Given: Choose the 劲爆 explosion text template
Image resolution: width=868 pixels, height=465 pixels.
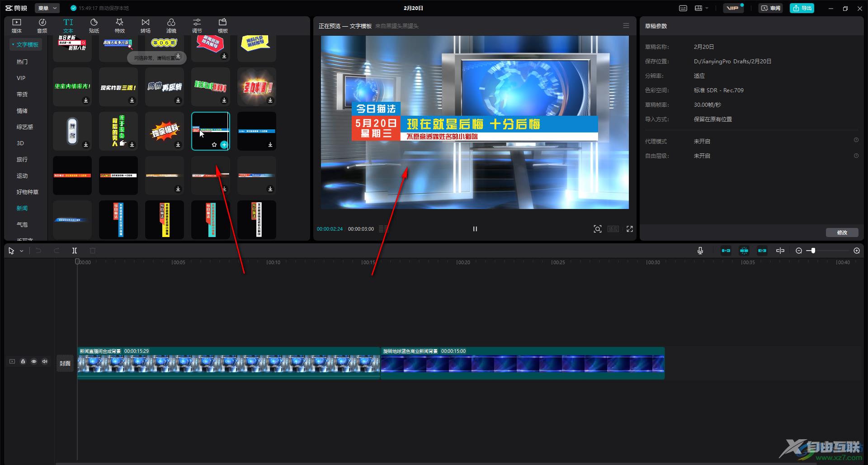Looking at the screenshot, I should click(257, 87).
